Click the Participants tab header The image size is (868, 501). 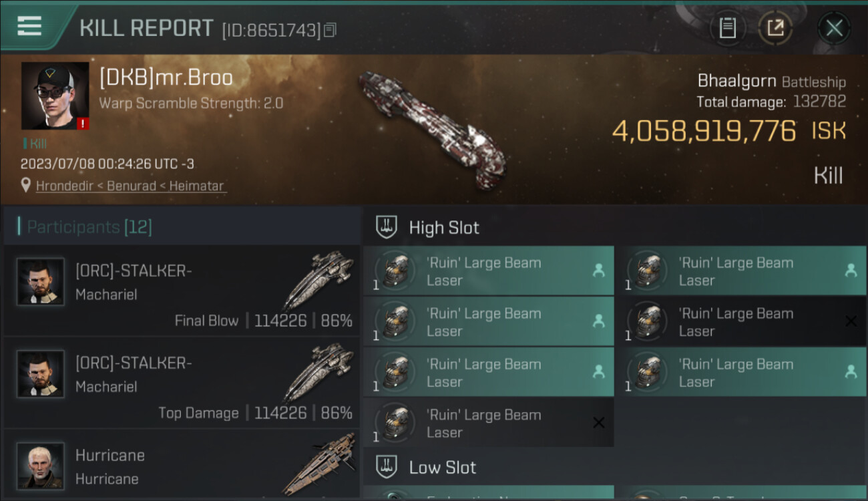[89, 227]
